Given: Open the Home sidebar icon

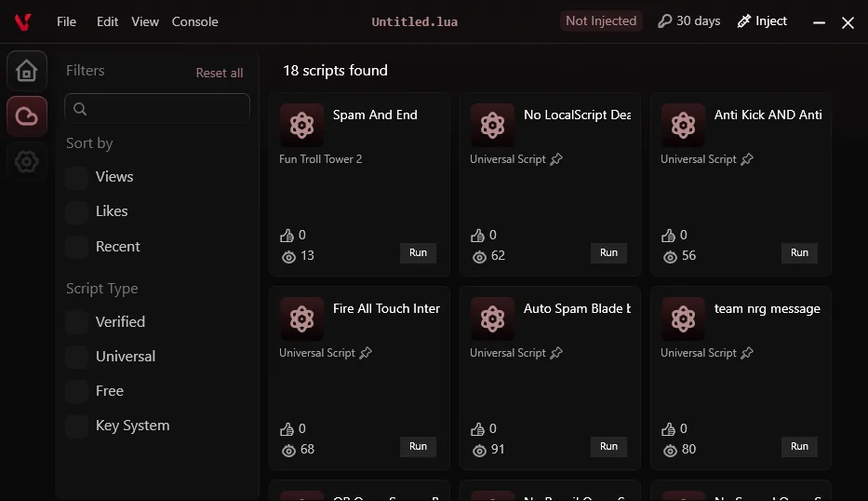Looking at the screenshot, I should click(x=27, y=71).
